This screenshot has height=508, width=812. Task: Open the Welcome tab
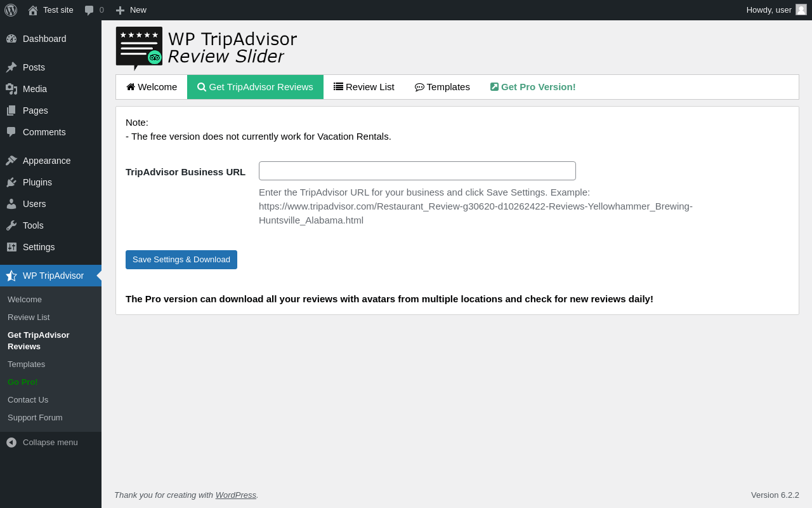pyautogui.click(x=152, y=87)
